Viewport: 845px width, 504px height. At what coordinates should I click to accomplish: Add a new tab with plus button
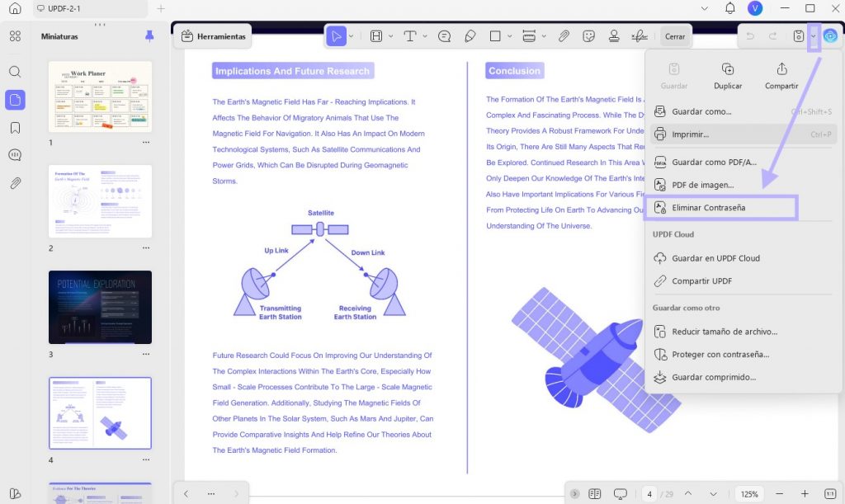pyautogui.click(x=161, y=8)
